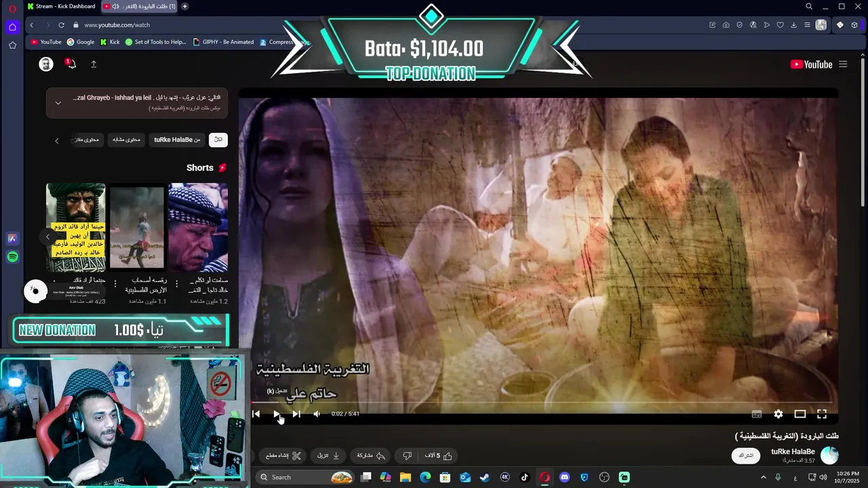This screenshot has height=488, width=868.
Task: Open the Kick bookmark
Action: point(110,42)
